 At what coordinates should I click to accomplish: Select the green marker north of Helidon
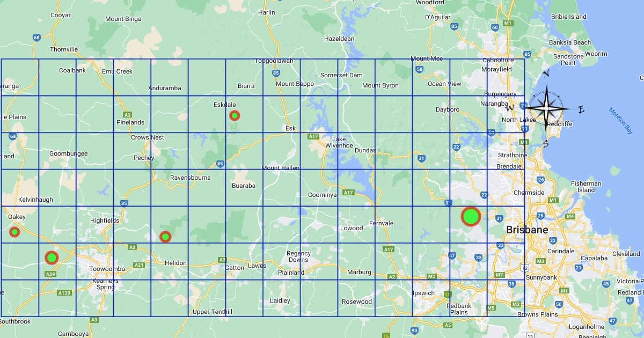click(x=165, y=237)
